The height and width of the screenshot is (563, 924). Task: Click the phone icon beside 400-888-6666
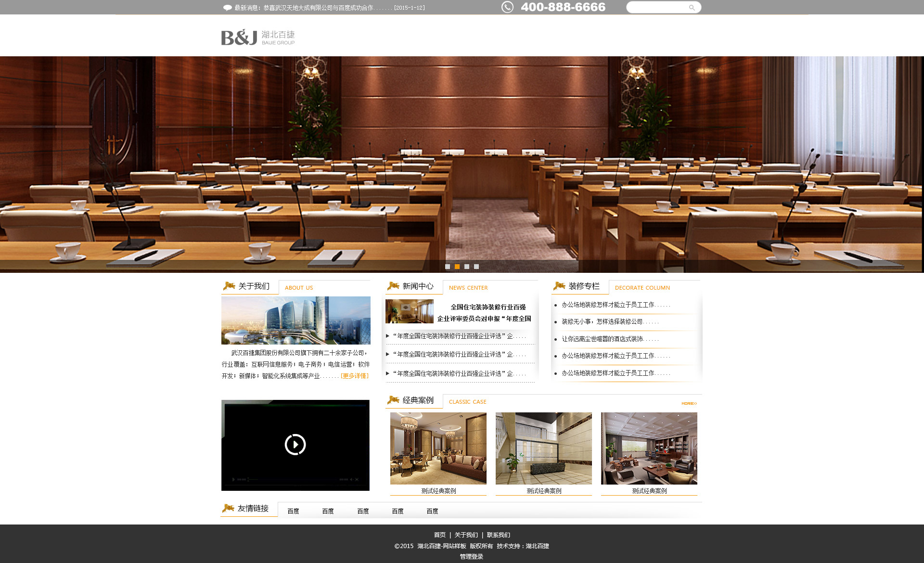pos(507,7)
